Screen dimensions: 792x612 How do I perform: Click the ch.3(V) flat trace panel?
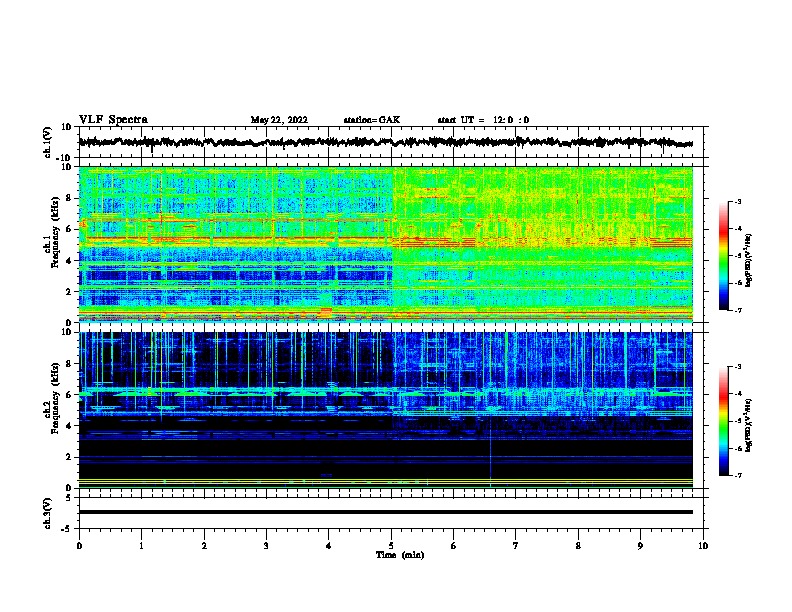[x=393, y=513]
